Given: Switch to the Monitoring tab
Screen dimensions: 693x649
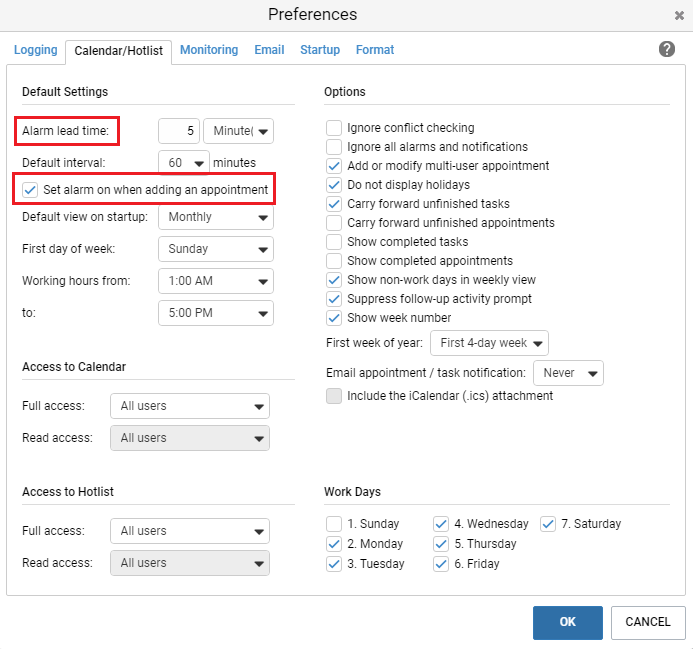Looking at the screenshot, I should pos(209,50).
